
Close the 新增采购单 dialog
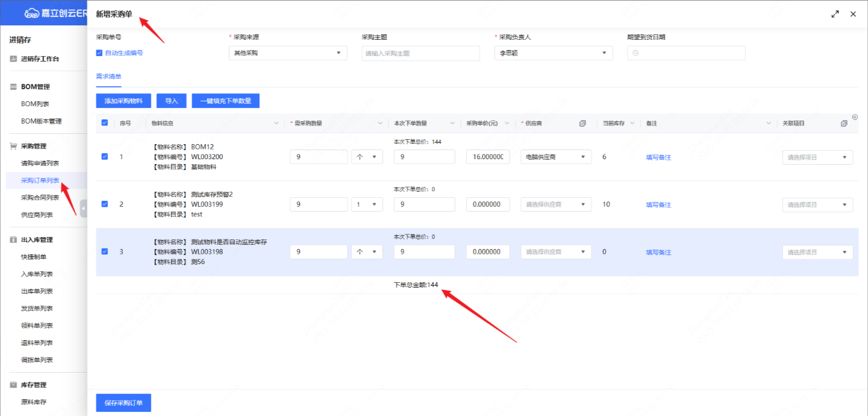[853, 14]
